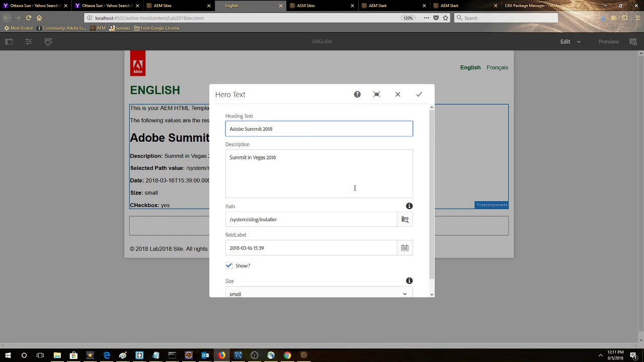
Task: Launch Microsoft Edge from the taskbar
Action: pos(107,355)
